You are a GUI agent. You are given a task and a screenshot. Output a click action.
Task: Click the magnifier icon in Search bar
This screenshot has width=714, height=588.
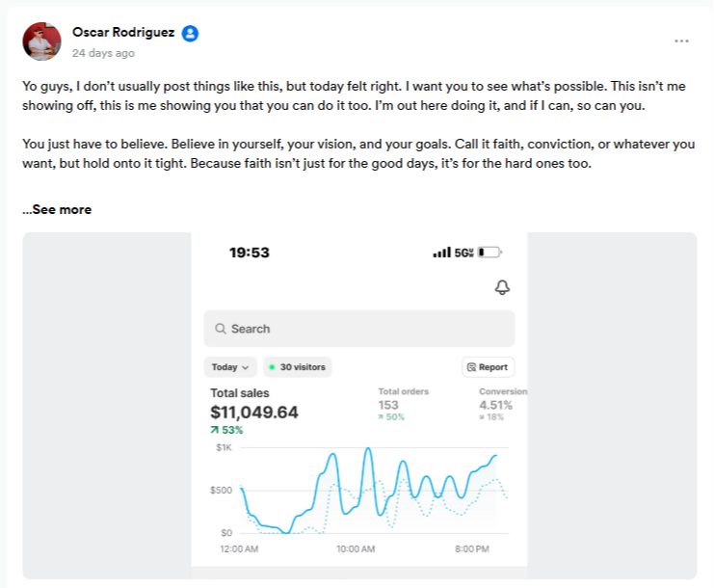point(221,329)
